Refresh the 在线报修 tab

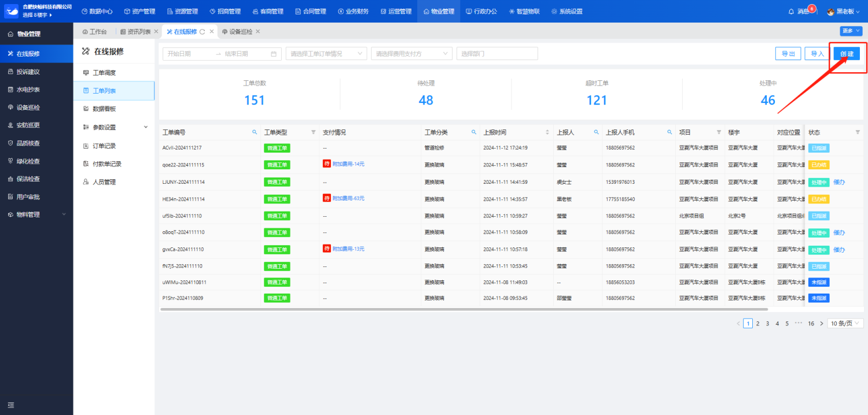pos(203,32)
